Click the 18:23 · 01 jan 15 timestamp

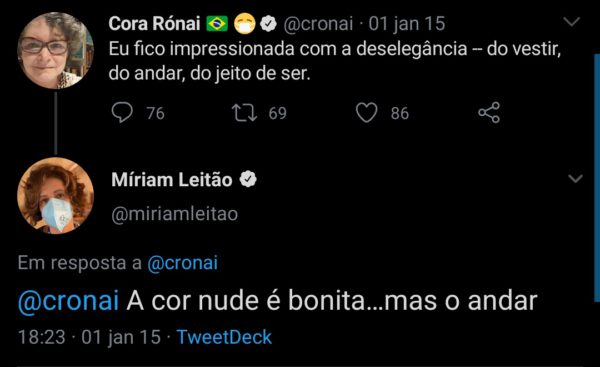pos(89,338)
